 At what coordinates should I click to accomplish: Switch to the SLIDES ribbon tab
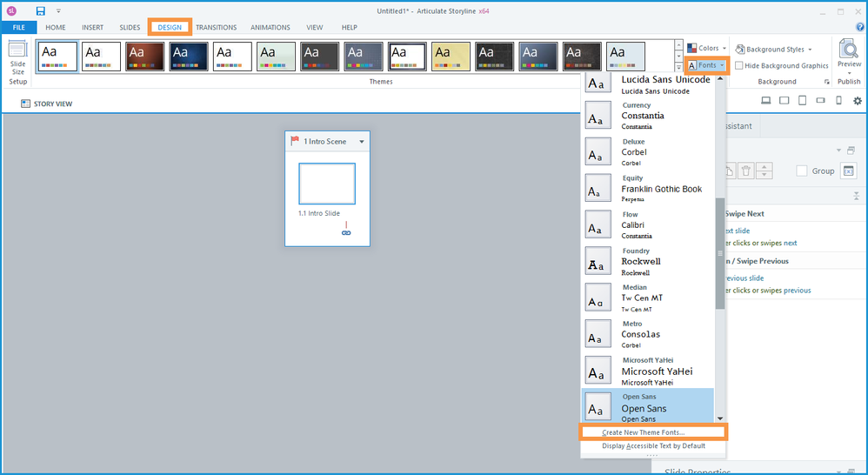click(130, 27)
